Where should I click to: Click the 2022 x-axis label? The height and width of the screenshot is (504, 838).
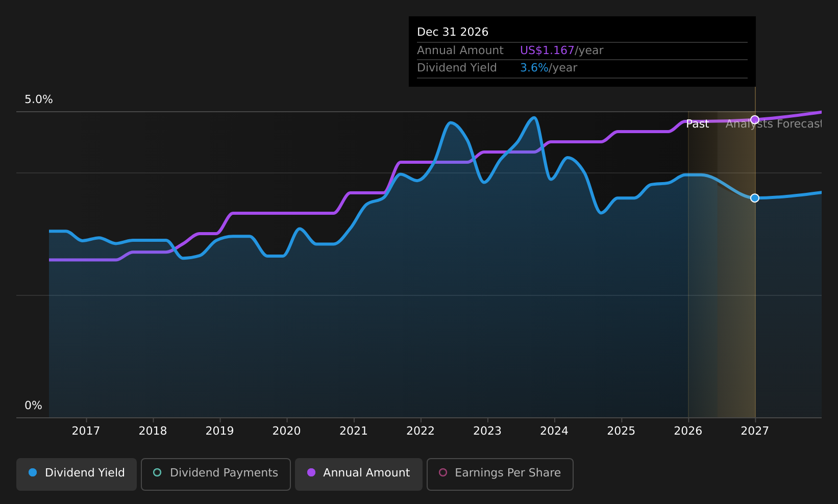point(421,431)
